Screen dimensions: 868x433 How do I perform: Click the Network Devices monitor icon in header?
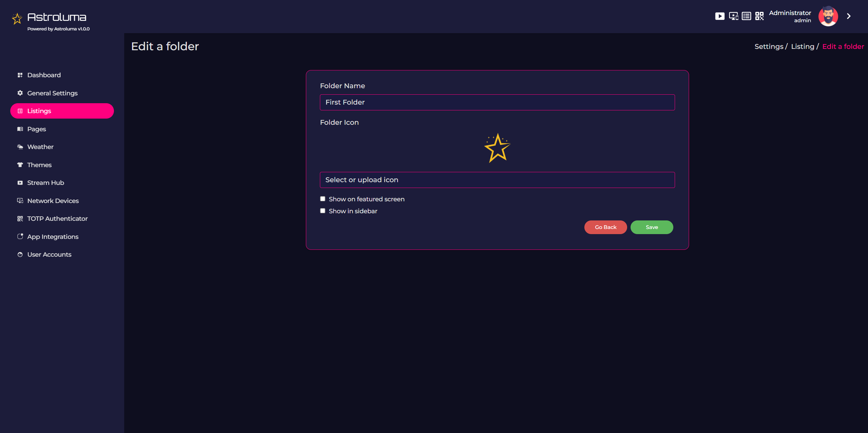point(733,16)
